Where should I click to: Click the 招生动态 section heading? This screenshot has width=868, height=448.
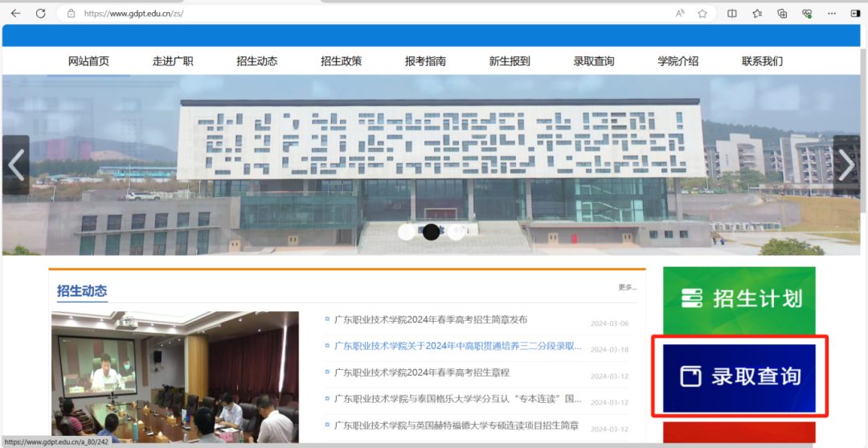82,290
